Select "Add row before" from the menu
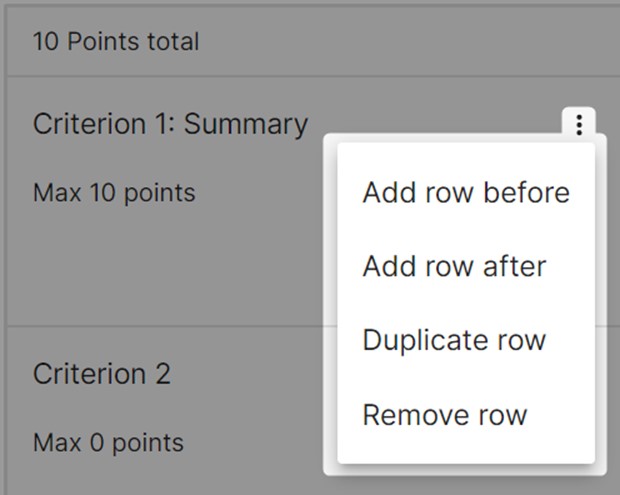This screenshot has height=495, width=620. (465, 192)
